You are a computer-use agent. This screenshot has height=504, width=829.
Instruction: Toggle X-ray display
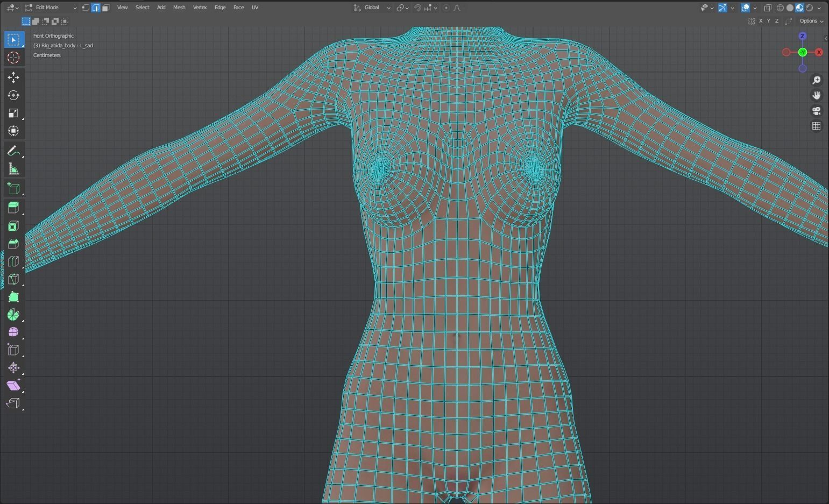tap(768, 8)
